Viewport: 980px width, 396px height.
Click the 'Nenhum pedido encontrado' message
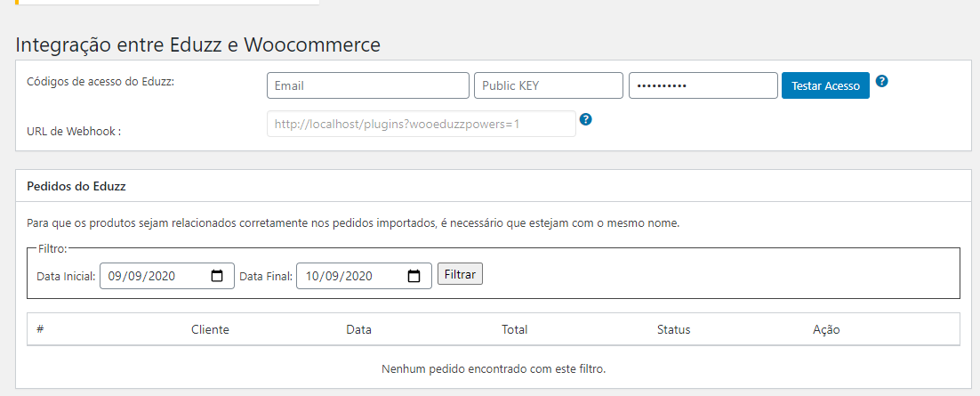tap(494, 369)
